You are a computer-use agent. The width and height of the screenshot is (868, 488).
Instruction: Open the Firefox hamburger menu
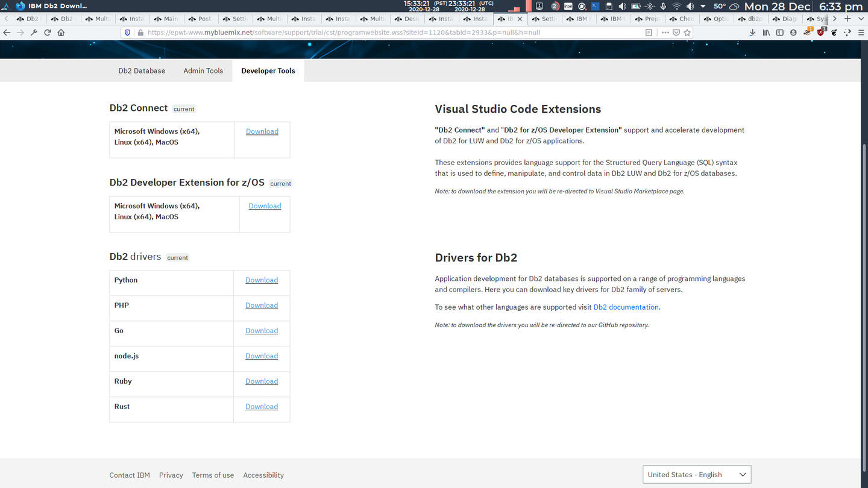point(861,33)
